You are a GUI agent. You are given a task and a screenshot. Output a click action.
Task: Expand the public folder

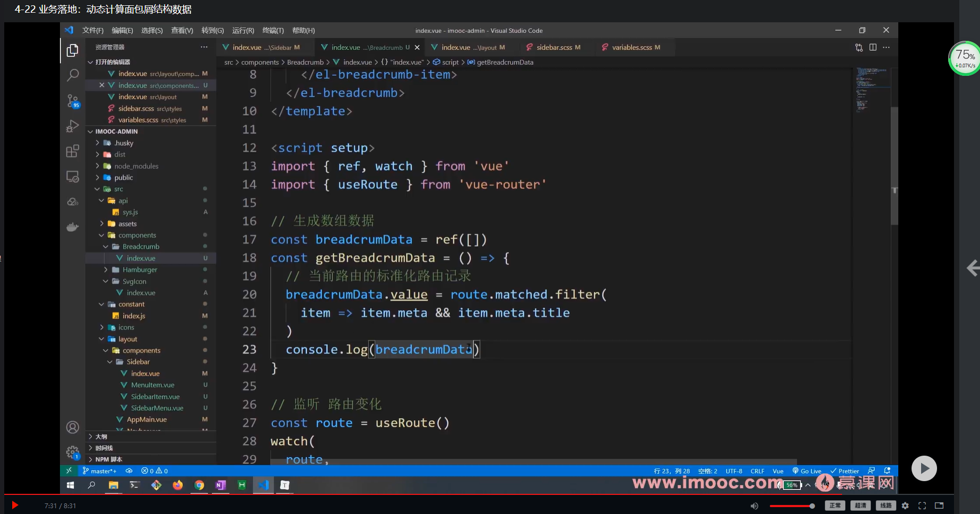click(98, 177)
